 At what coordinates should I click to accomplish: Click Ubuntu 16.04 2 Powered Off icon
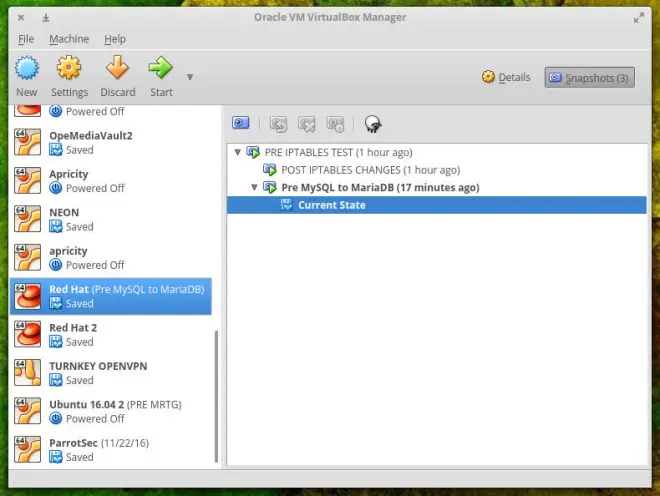(56, 419)
